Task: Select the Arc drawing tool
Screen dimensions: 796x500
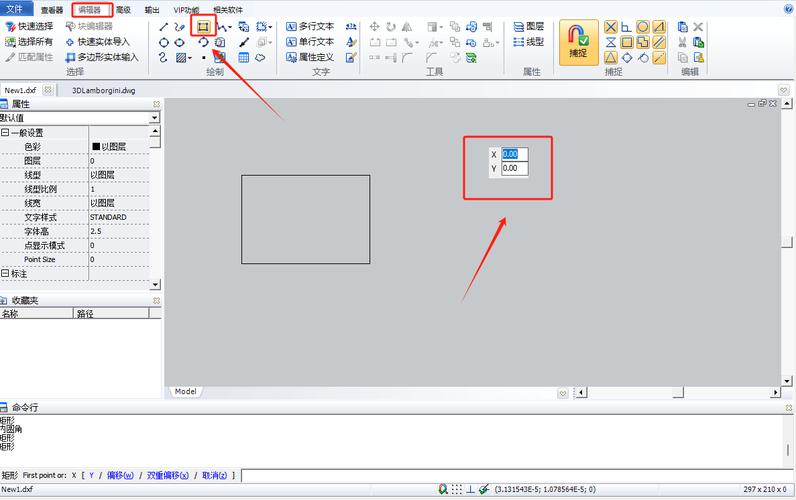Action: pyautogui.click(x=204, y=42)
